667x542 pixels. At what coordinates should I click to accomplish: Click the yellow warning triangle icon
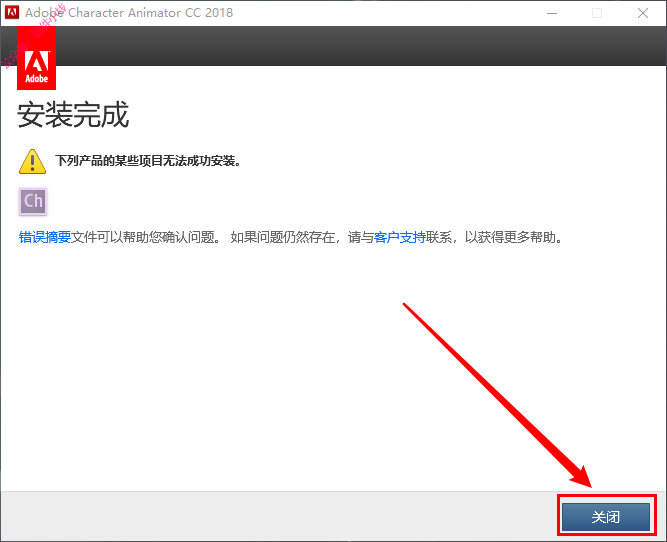[x=32, y=162]
